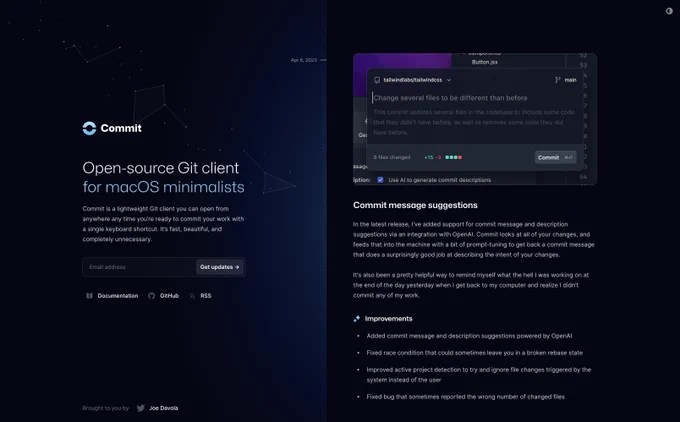
Task: Click the Button.jsx file in the tree
Action: [x=484, y=62]
